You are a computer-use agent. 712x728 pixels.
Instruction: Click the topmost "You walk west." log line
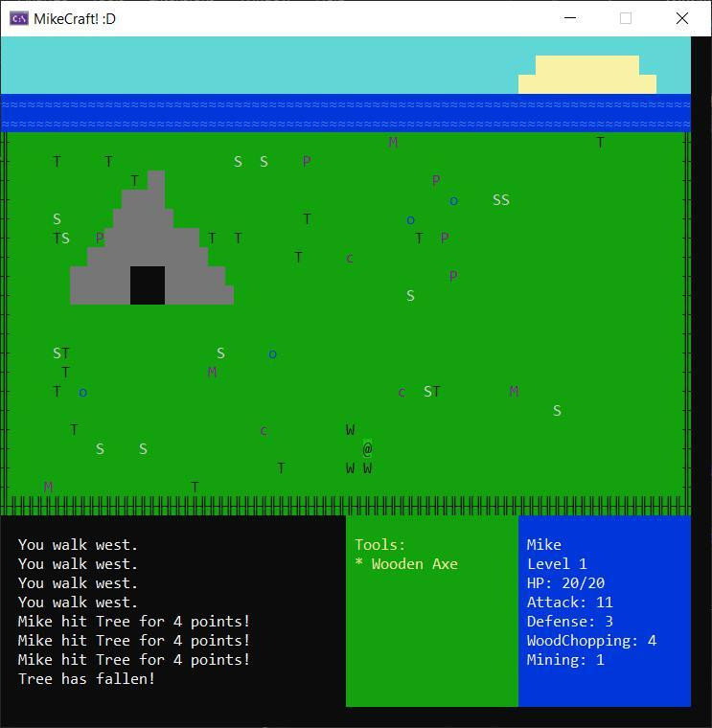[x=78, y=545]
